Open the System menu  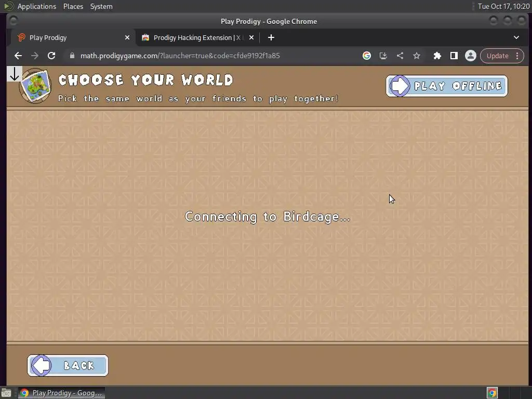(x=101, y=6)
